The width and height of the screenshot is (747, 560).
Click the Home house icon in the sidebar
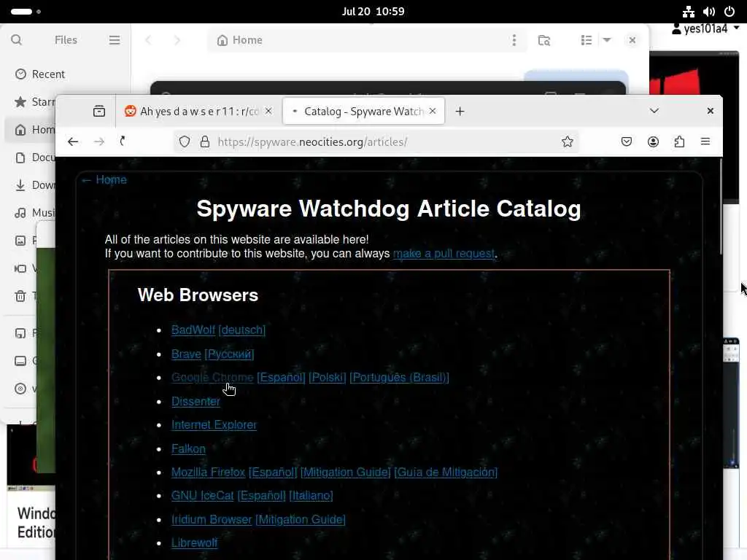20,130
